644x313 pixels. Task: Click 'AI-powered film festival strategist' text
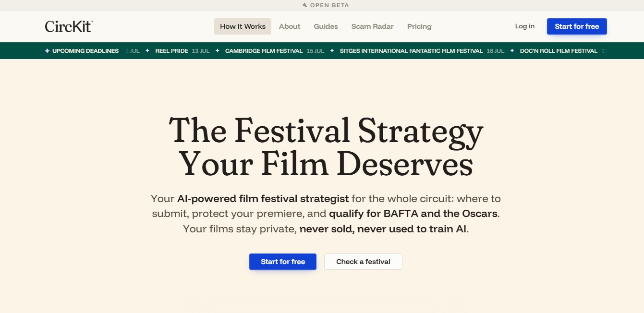point(263,199)
